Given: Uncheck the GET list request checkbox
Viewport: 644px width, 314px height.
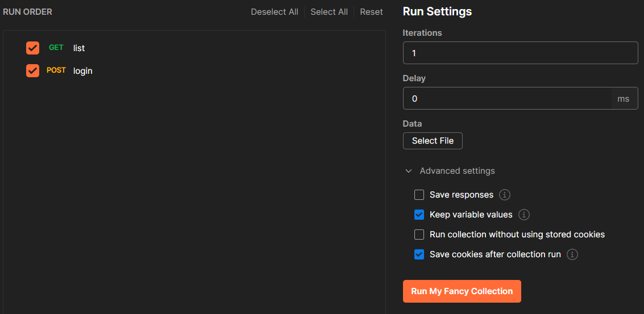Looking at the screenshot, I should [32, 48].
